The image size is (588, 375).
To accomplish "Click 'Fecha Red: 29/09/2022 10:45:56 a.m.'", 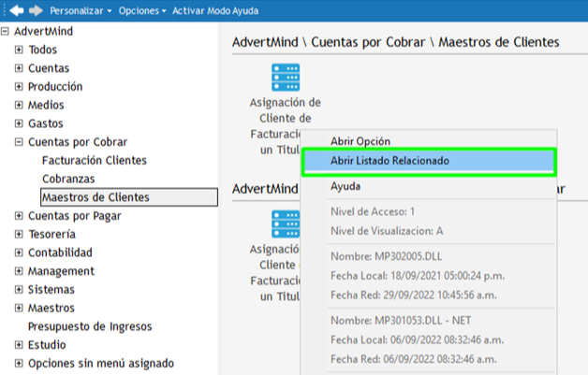I will pos(414,295).
